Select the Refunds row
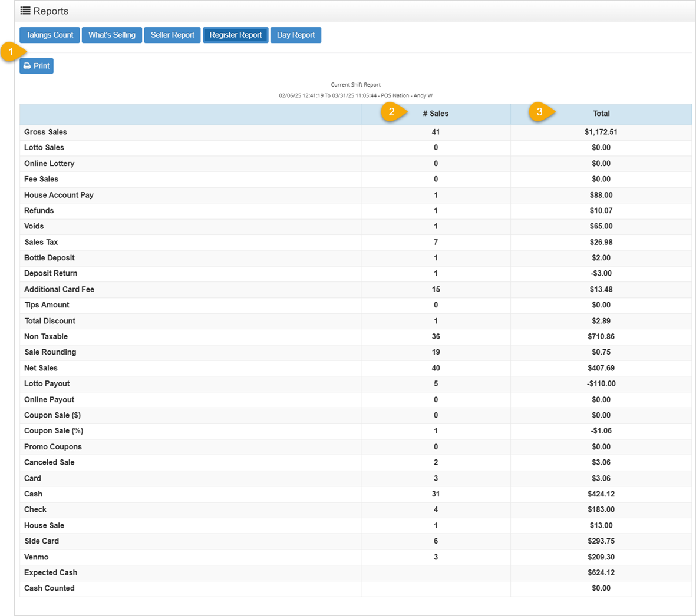The image size is (696, 616). click(x=177, y=210)
